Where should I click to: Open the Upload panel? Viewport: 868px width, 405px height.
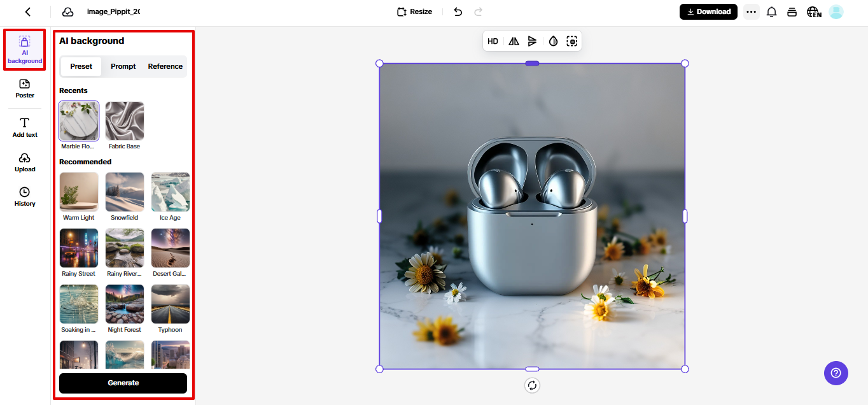pos(24,162)
